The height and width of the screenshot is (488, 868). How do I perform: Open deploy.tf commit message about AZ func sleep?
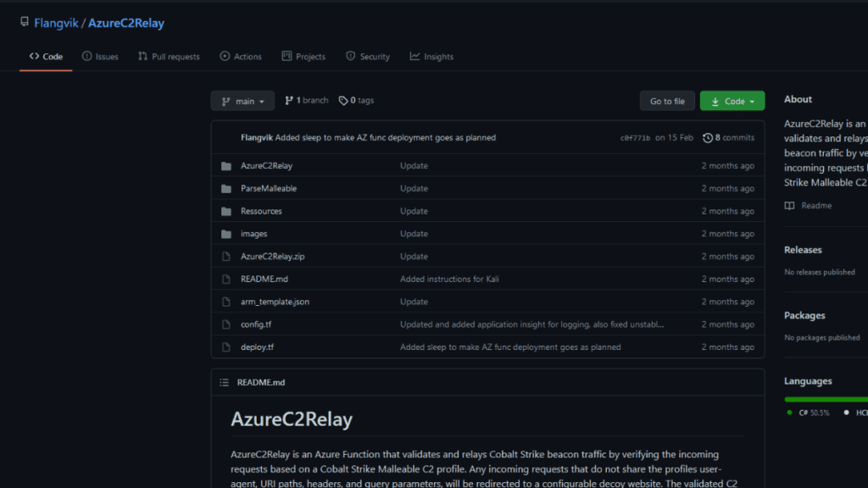pos(510,347)
